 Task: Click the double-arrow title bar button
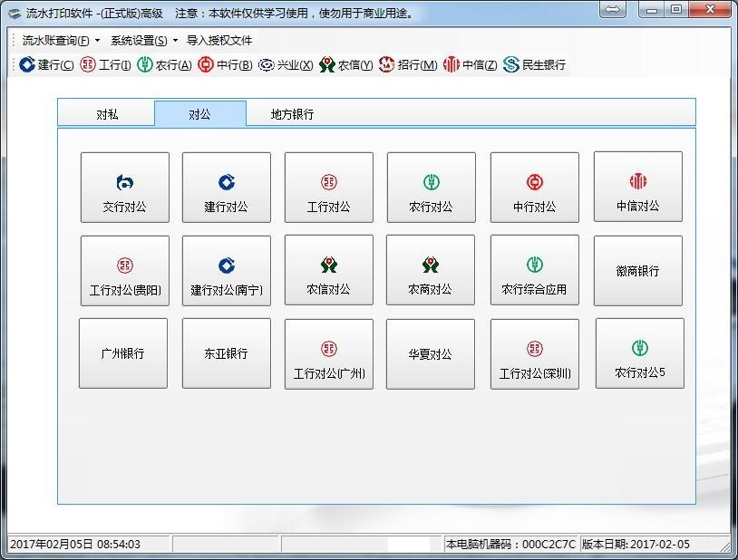612,9
